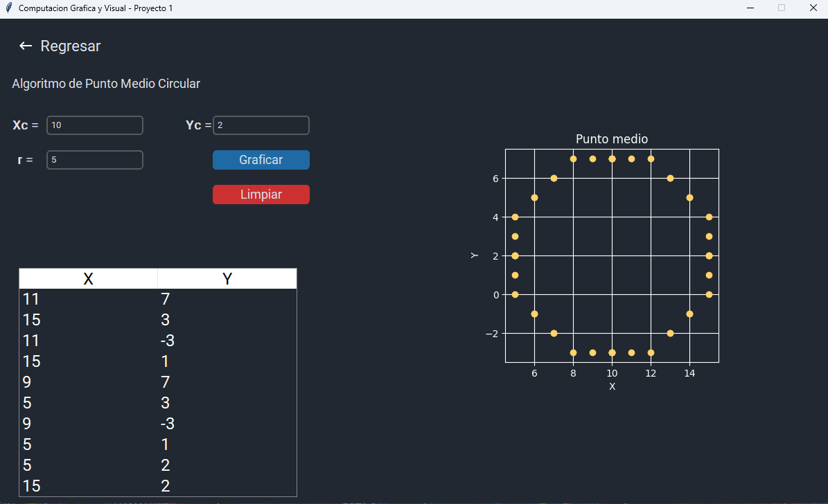Click the 'Algoritmo de Punto Medio Circular' heading
Image resolution: width=828 pixels, height=504 pixels.
click(x=106, y=84)
